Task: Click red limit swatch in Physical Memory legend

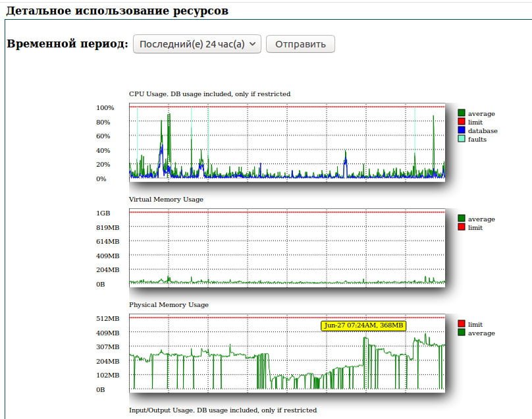Action: tap(462, 323)
